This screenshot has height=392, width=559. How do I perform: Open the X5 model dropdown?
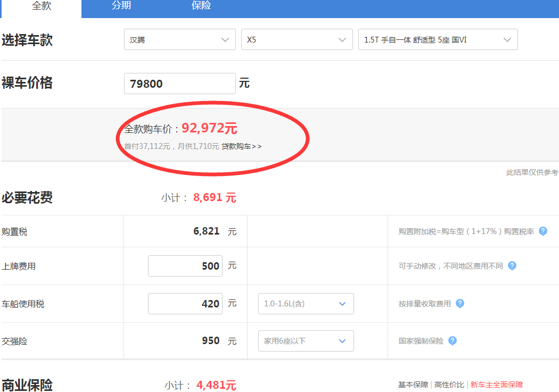tap(297, 39)
